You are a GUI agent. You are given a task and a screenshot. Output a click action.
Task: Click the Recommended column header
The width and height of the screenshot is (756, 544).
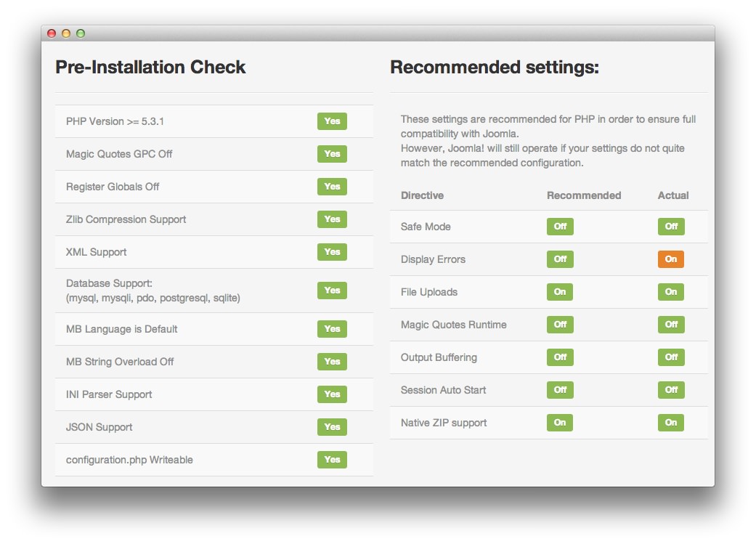tap(584, 195)
